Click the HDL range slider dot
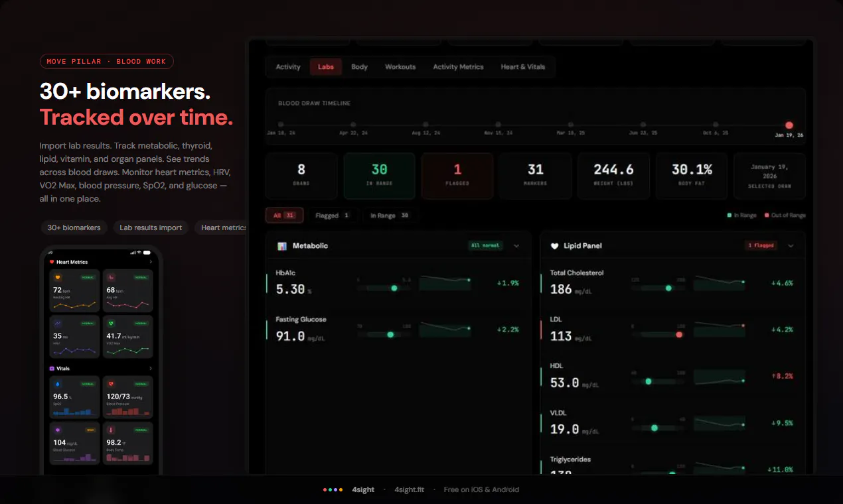The width and height of the screenshot is (843, 504). (649, 381)
